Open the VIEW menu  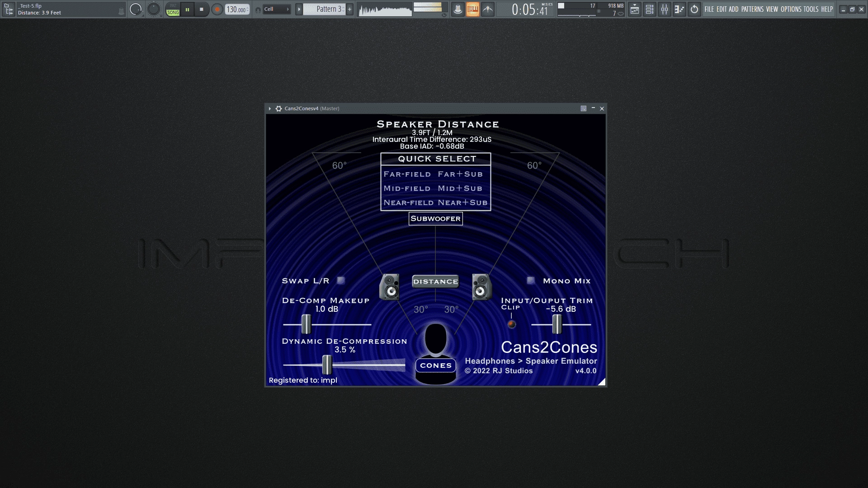pyautogui.click(x=772, y=9)
